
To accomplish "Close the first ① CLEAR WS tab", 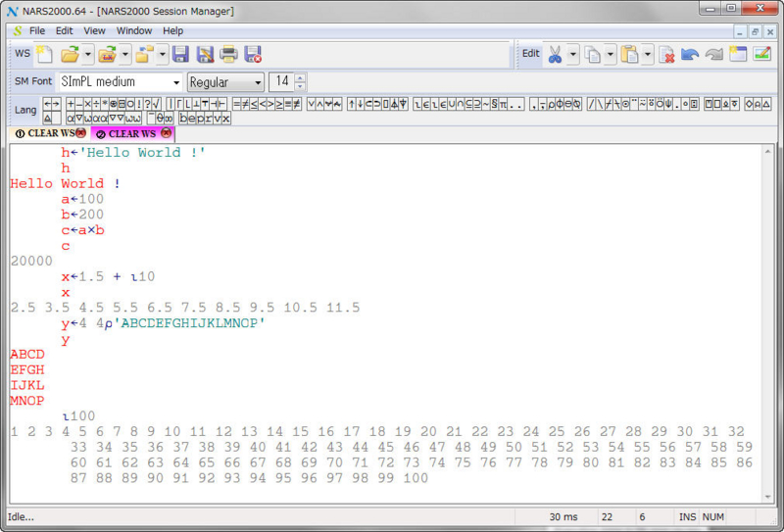I will coord(81,133).
